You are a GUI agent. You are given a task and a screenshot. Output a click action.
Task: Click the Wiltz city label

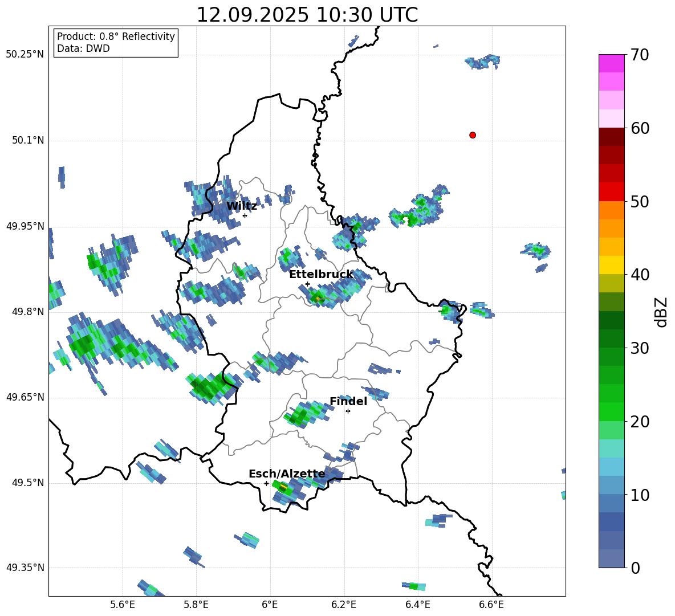point(242,206)
